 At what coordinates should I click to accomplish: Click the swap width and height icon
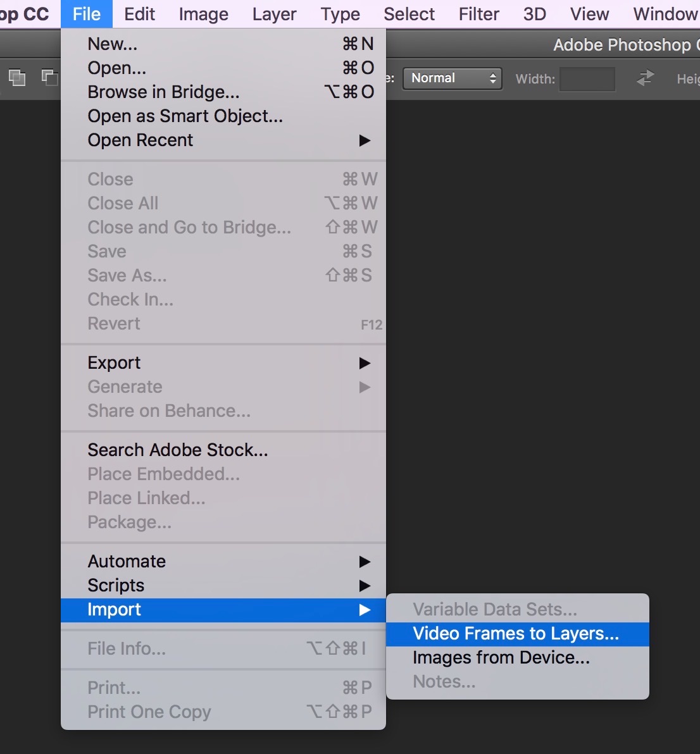tap(645, 78)
